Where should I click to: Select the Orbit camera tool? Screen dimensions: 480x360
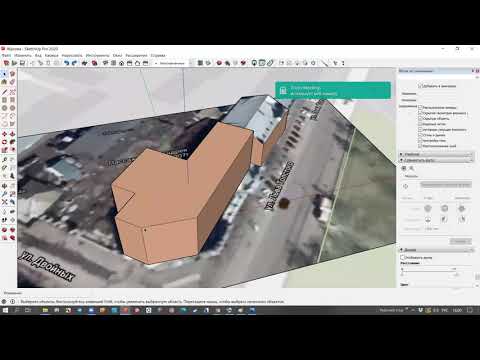[4, 186]
